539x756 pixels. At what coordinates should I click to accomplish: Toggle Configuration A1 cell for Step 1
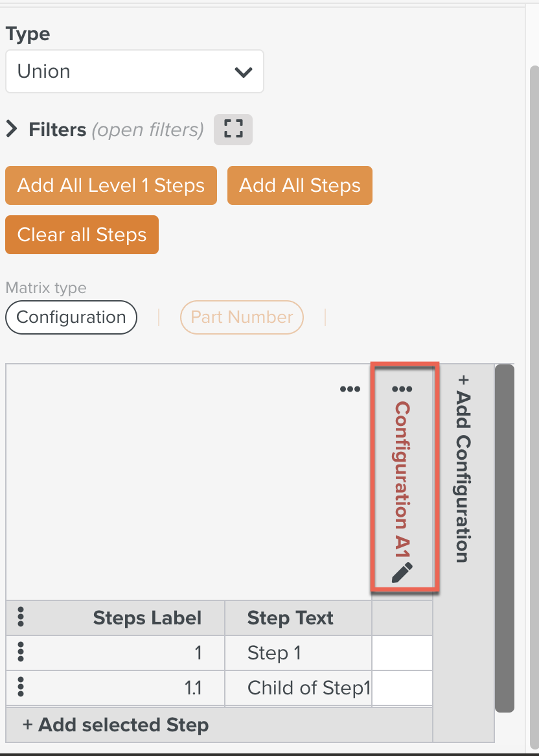(x=402, y=652)
